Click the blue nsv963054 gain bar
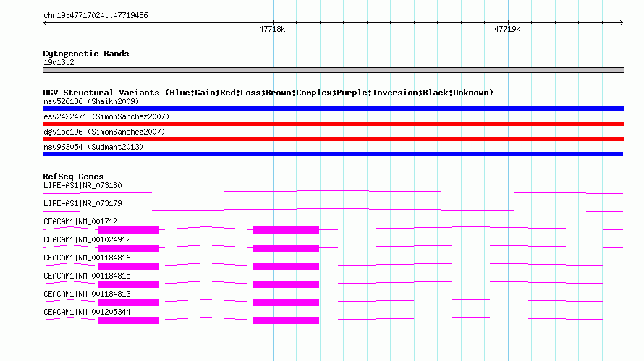The width and height of the screenshot is (644, 361). click(x=333, y=154)
